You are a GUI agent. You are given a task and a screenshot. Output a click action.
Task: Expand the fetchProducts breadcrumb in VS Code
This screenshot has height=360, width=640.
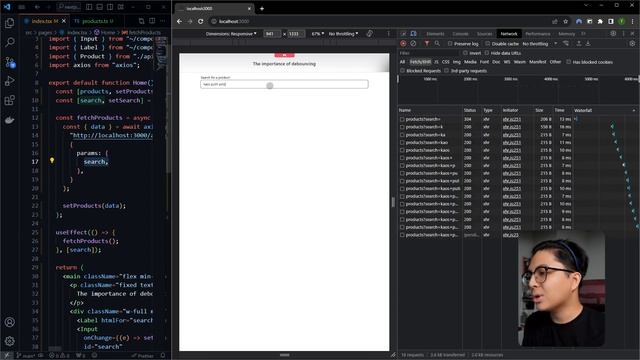tap(141, 32)
